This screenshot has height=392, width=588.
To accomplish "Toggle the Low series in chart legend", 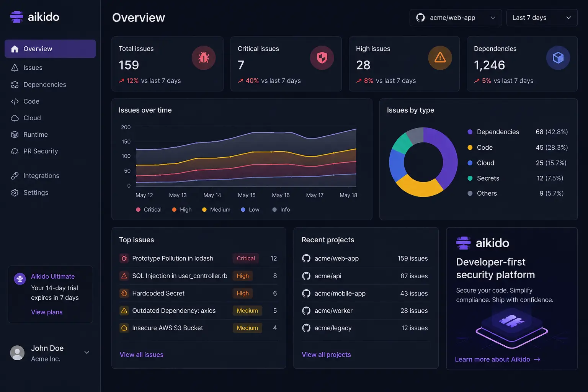I will click(250, 210).
